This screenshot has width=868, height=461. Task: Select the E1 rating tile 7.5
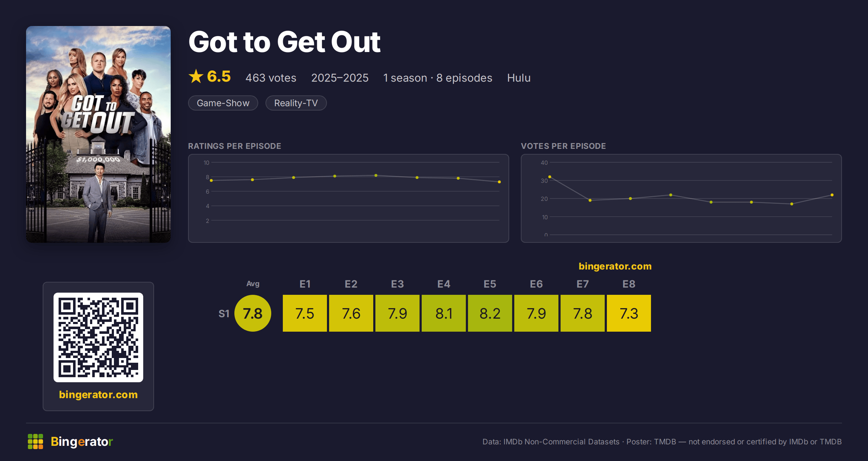tap(305, 313)
